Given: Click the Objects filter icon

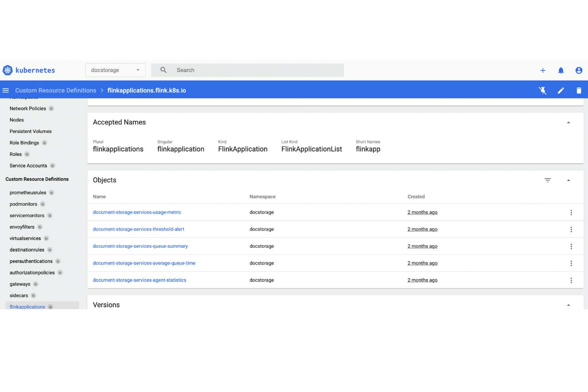Looking at the screenshot, I should pyautogui.click(x=548, y=180).
